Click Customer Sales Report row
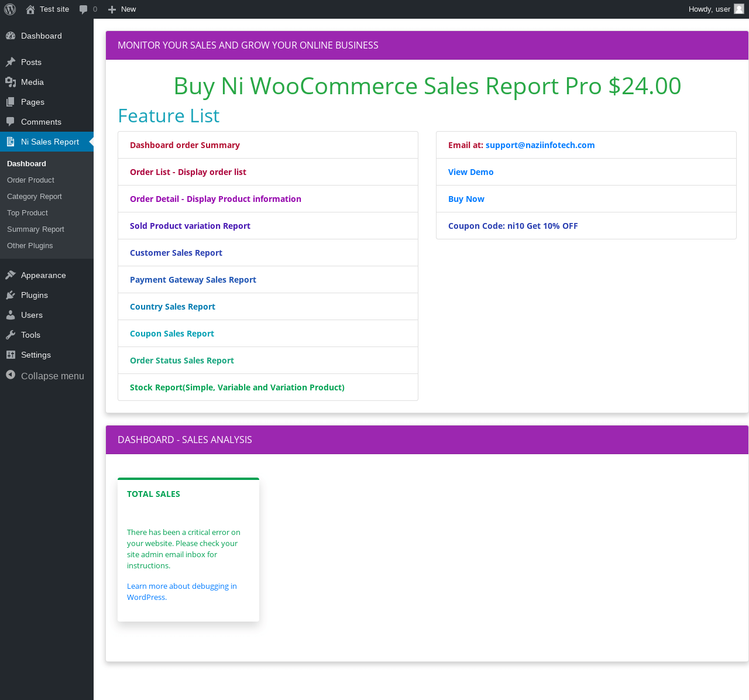The image size is (749, 700). 268,253
